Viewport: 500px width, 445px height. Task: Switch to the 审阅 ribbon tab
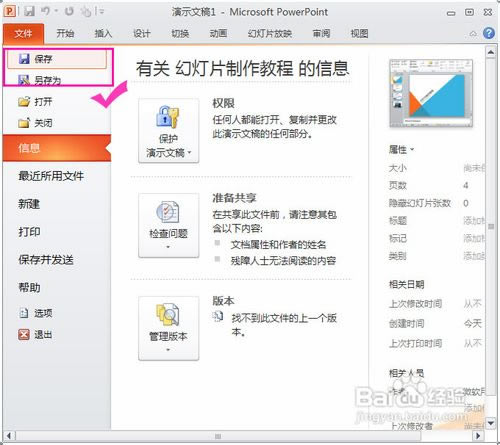tap(321, 33)
